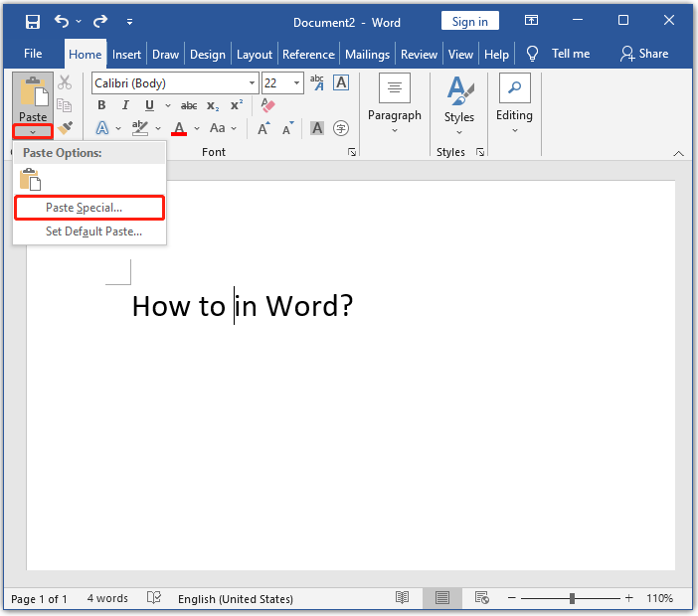Switch to Read Mode view

tap(402, 598)
